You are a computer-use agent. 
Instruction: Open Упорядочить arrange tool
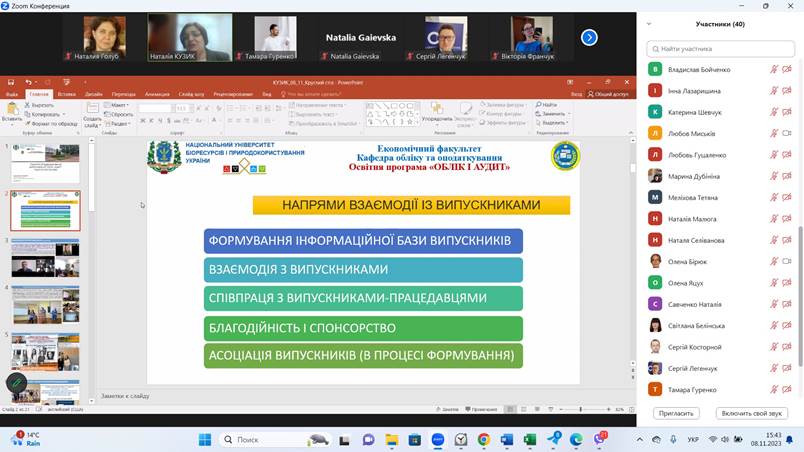[x=437, y=113]
